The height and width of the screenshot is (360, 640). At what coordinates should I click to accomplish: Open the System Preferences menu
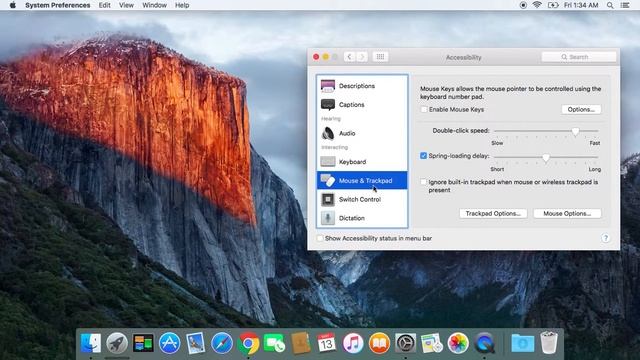[58, 5]
